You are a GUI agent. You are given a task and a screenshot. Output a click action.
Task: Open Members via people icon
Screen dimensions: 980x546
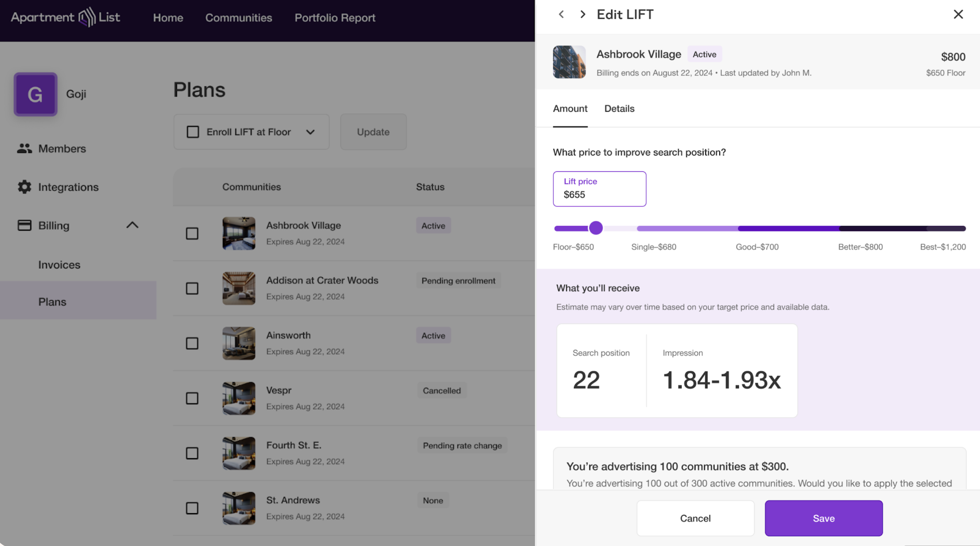coord(24,148)
